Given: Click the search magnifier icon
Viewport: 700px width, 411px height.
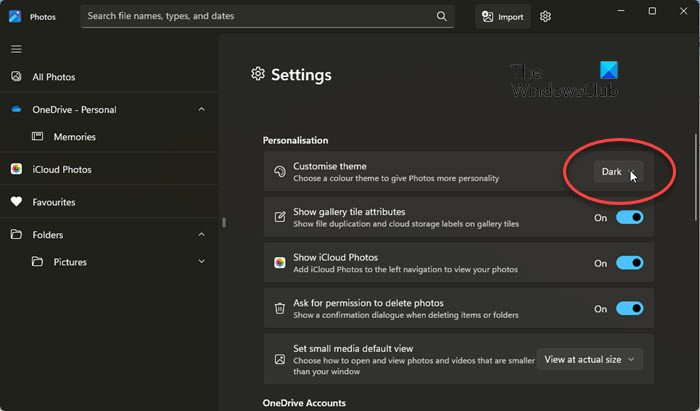Looking at the screenshot, I should [441, 16].
